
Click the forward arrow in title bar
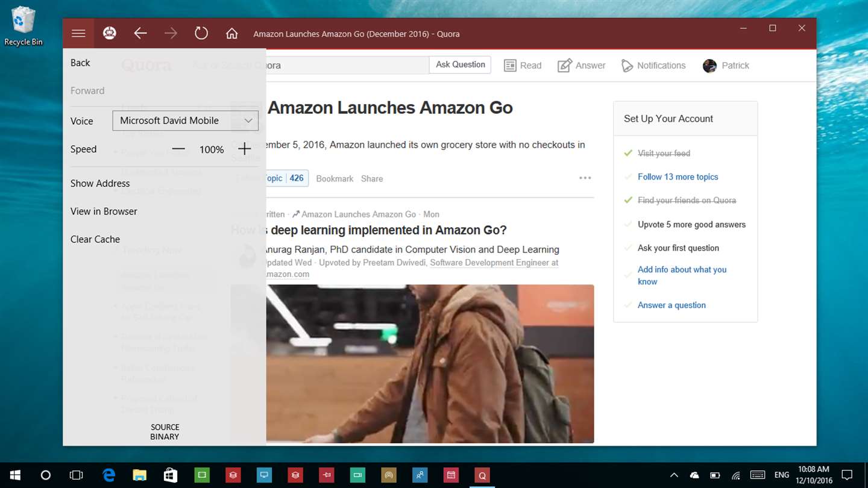pyautogui.click(x=171, y=34)
